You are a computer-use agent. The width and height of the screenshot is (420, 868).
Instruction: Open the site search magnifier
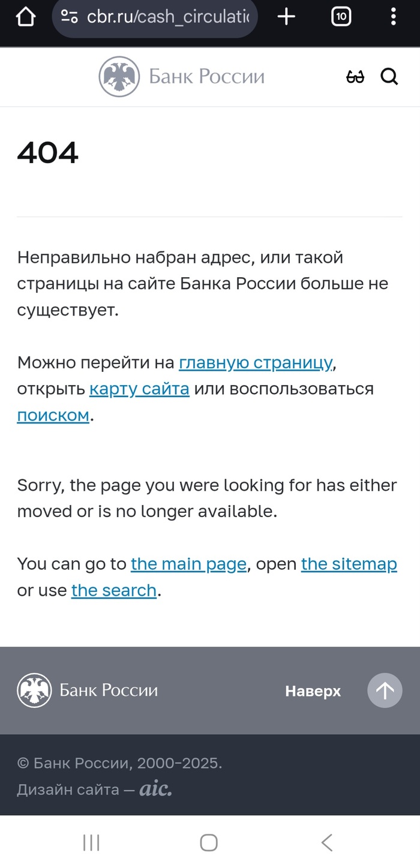pos(389,77)
